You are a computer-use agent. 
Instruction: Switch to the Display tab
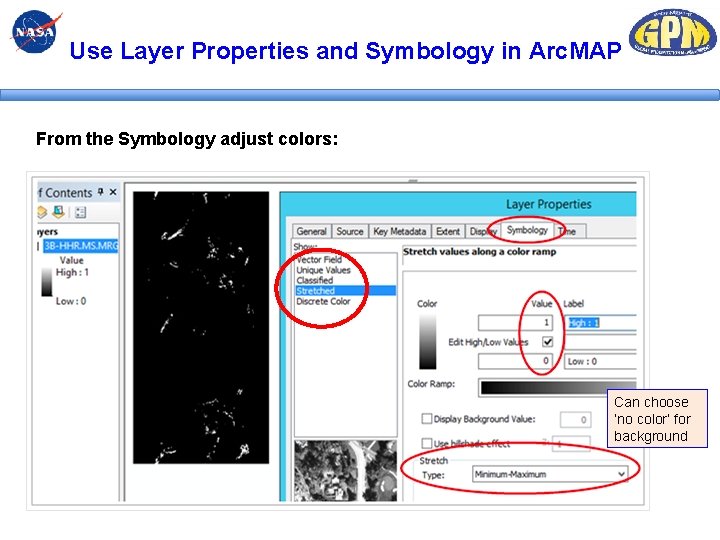[483, 231]
